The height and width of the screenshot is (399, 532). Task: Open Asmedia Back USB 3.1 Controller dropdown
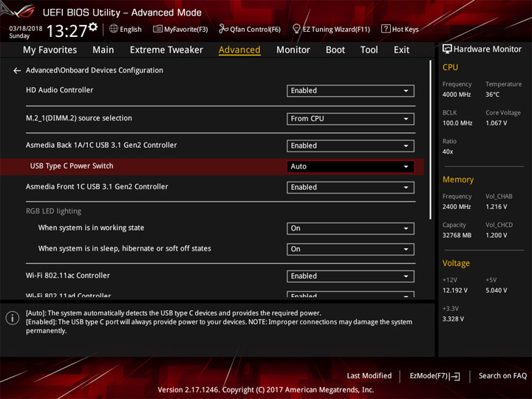coord(350,146)
